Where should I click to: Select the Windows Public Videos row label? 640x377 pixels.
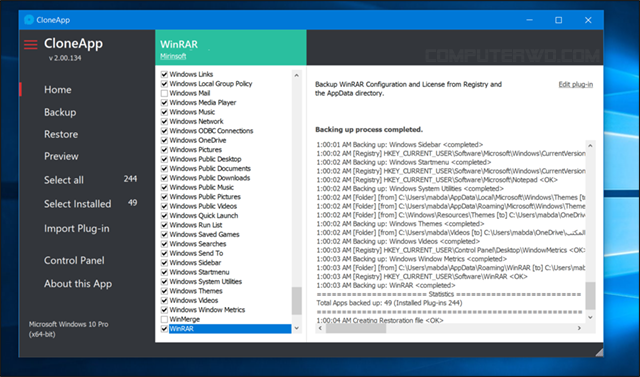pos(203,206)
